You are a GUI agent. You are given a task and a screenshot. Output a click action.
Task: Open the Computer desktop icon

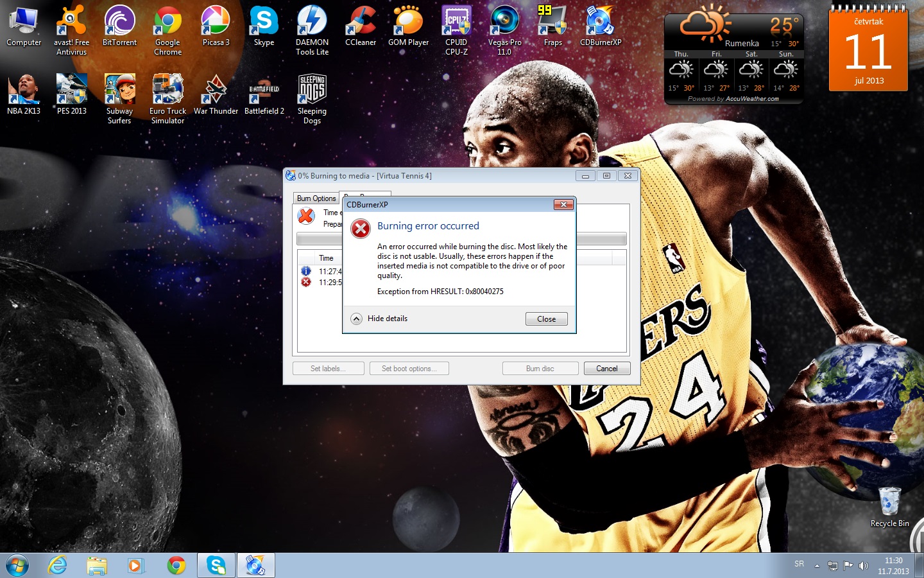coord(24,26)
